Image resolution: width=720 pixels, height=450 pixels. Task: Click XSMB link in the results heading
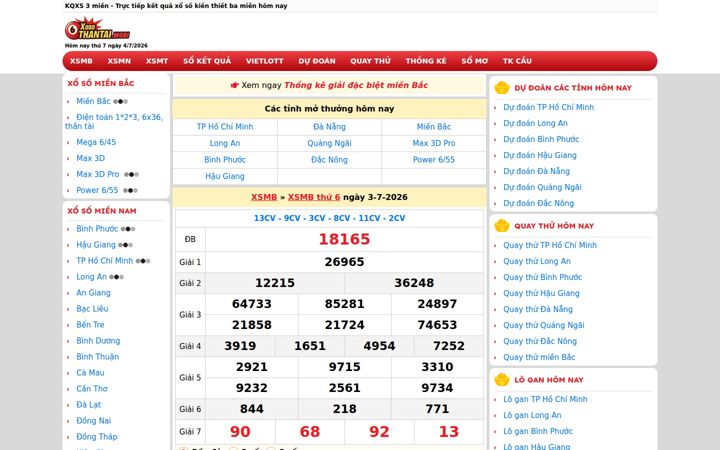tap(264, 197)
